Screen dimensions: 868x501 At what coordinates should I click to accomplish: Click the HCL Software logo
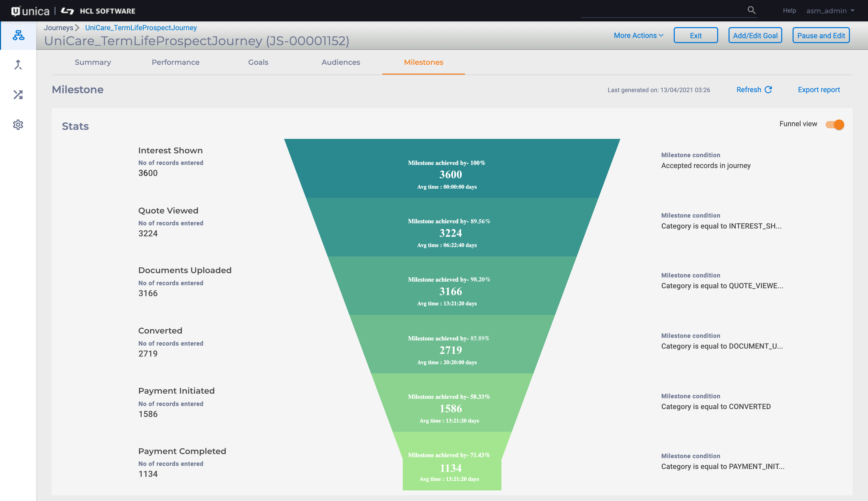98,11
